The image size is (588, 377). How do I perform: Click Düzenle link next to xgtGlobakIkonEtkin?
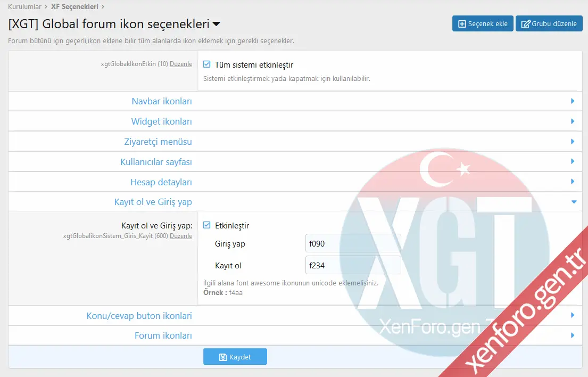(181, 64)
